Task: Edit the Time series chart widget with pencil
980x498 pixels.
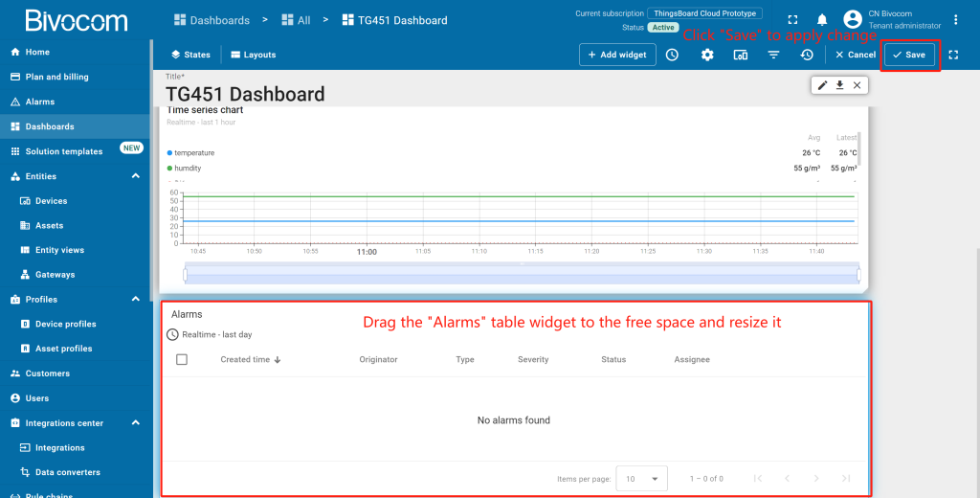Action: pyautogui.click(x=822, y=85)
